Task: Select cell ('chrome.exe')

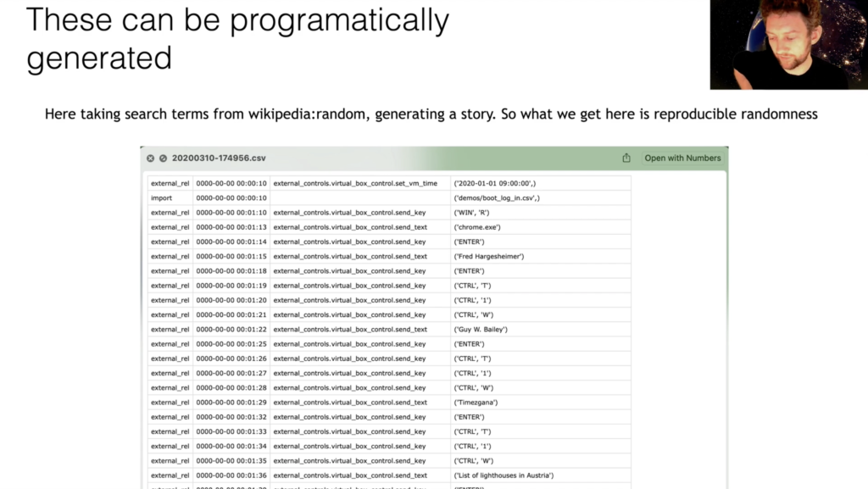Action: point(477,227)
